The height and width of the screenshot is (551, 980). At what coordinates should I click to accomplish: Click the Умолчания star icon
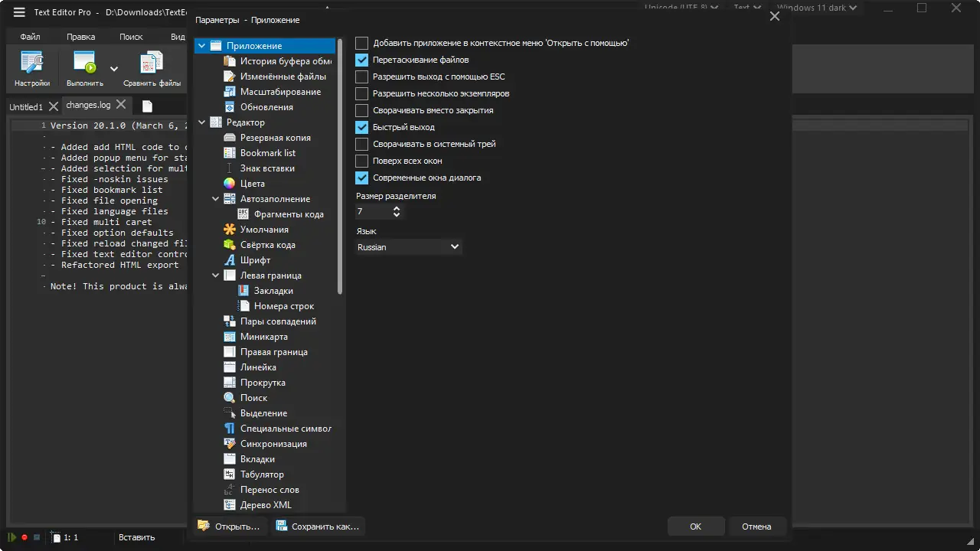point(229,230)
